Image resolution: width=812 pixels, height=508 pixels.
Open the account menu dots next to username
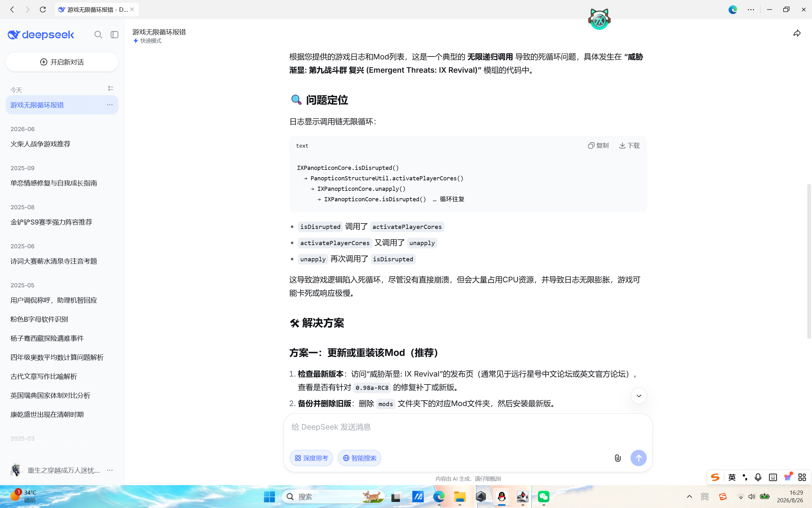(110, 470)
